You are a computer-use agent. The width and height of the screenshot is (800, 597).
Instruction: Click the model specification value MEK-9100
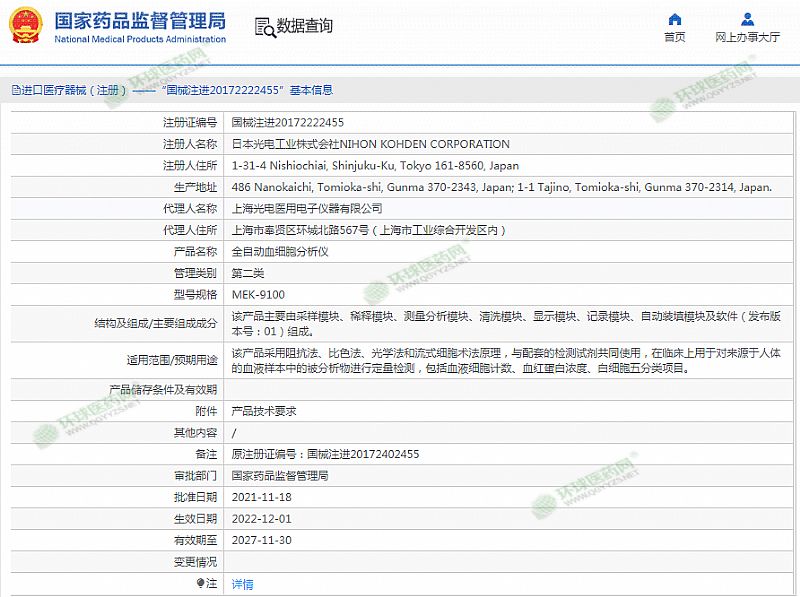click(x=257, y=295)
